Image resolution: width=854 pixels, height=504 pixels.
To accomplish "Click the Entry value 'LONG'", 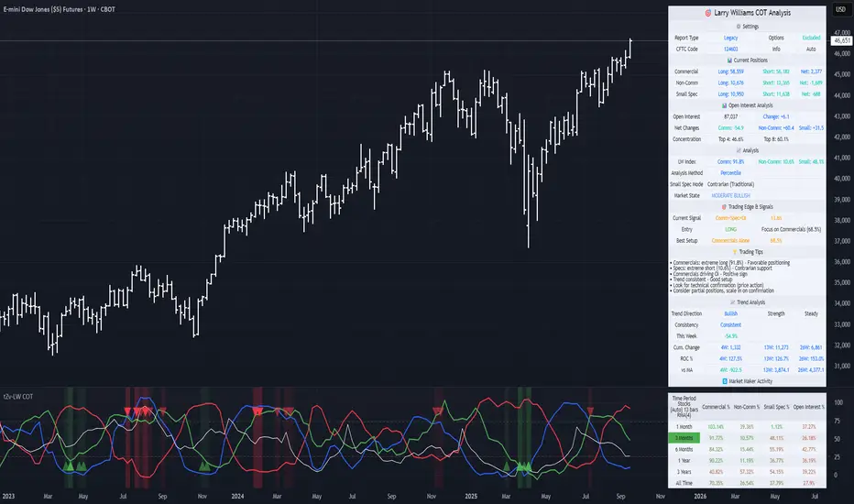I will (x=730, y=229).
